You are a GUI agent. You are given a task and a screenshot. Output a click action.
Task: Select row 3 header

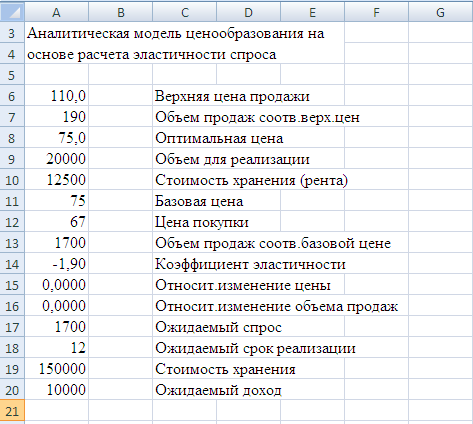point(12,33)
